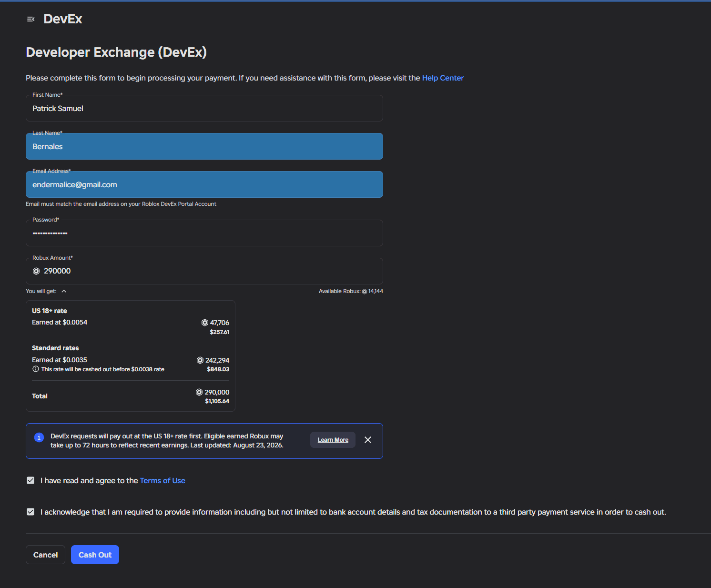Click the $848.03 amount
The width and height of the screenshot is (711, 588).
tap(218, 369)
